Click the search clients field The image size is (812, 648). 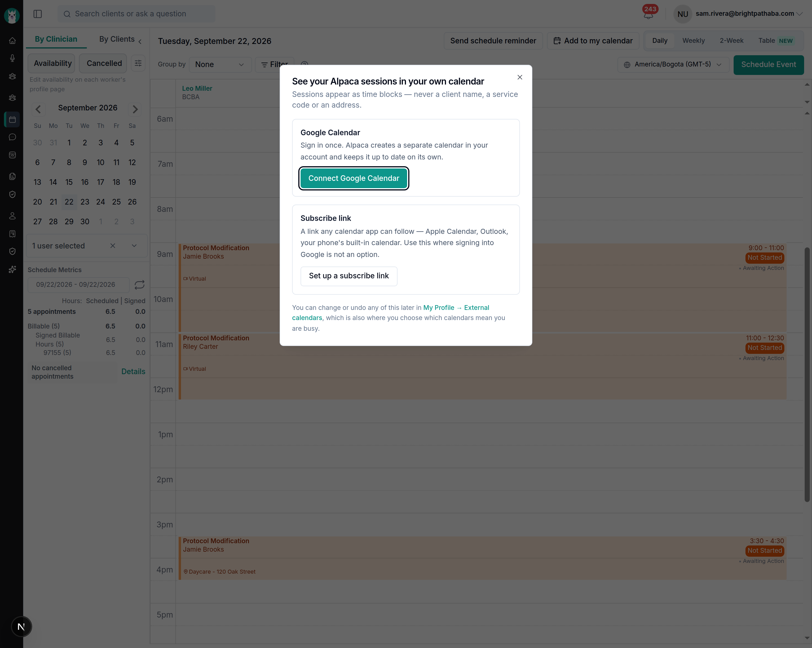pyautogui.click(x=136, y=14)
